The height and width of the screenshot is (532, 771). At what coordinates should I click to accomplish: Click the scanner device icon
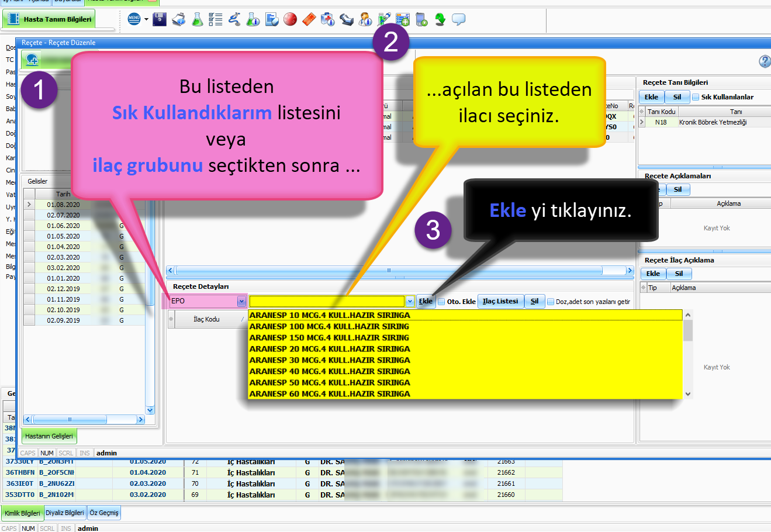[347, 19]
